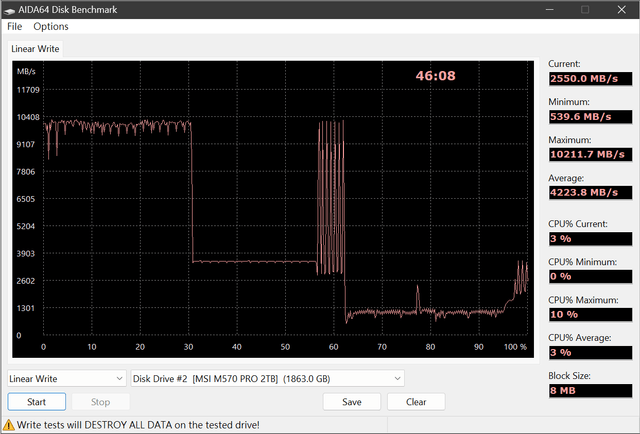Click the AIDA64 disk icon in title bar
The height and width of the screenshot is (434, 640).
click(x=9, y=10)
